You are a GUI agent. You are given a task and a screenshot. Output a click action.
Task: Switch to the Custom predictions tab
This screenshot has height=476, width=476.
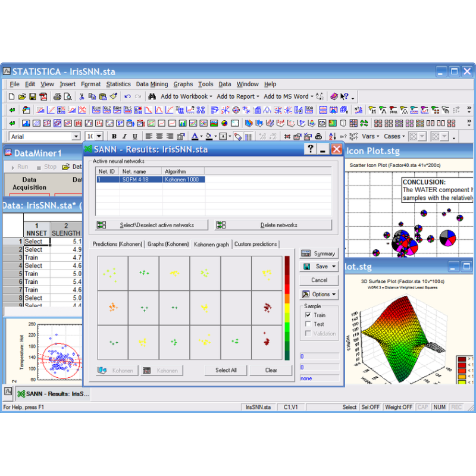pyautogui.click(x=255, y=244)
